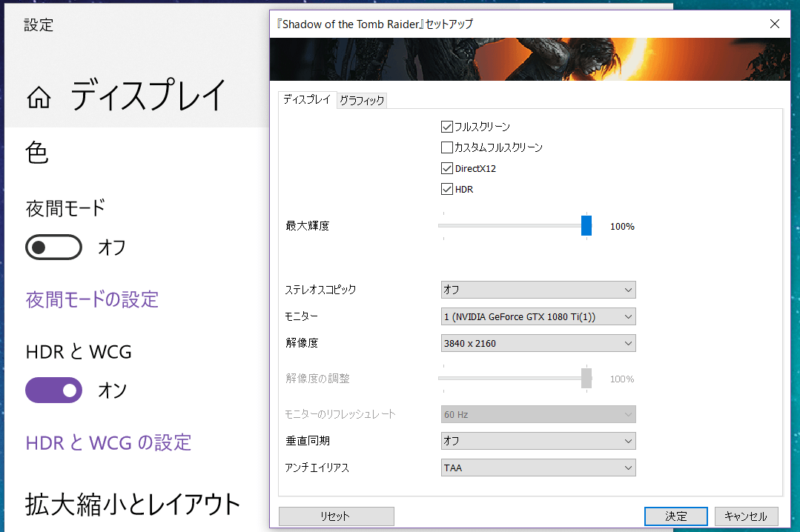The image size is (800, 532).
Task: Click the Tomb Raider banner image
Action: [529, 59]
